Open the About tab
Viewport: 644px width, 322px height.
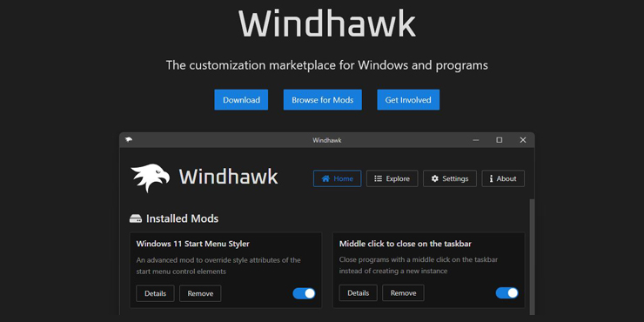click(x=503, y=178)
